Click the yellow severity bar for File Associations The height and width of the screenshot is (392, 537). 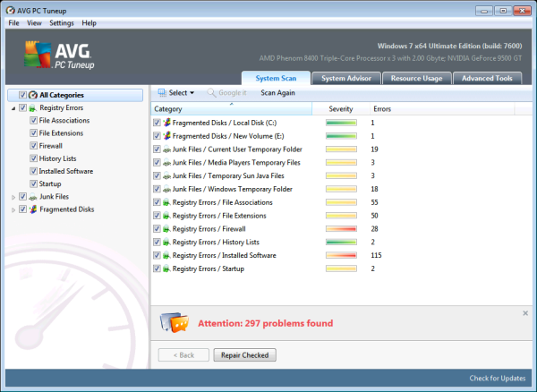(x=341, y=202)
